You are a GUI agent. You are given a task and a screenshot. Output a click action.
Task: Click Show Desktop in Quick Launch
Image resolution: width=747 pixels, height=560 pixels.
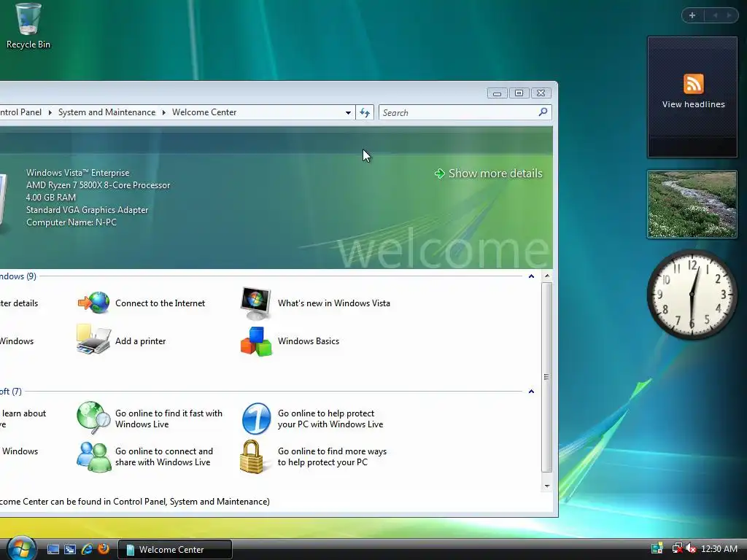point(53,550)
